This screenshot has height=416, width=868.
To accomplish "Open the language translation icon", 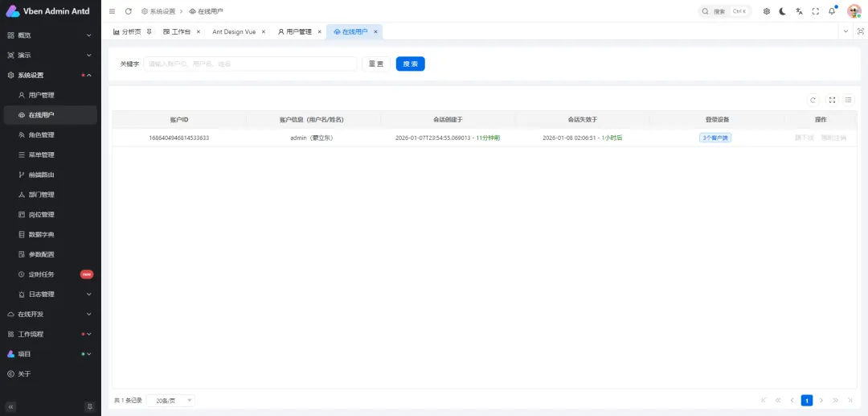I will click(x=800, y=11).
